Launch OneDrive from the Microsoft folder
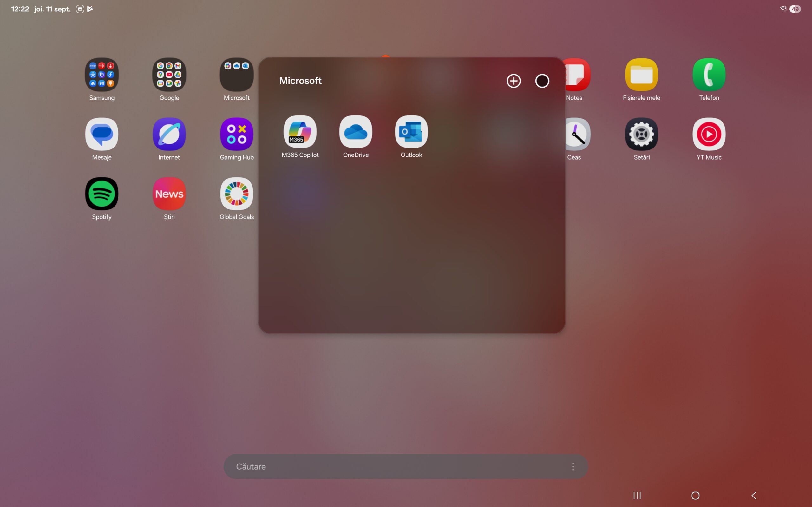The height and width of the screenshot is (507, 812). [356, 132]
